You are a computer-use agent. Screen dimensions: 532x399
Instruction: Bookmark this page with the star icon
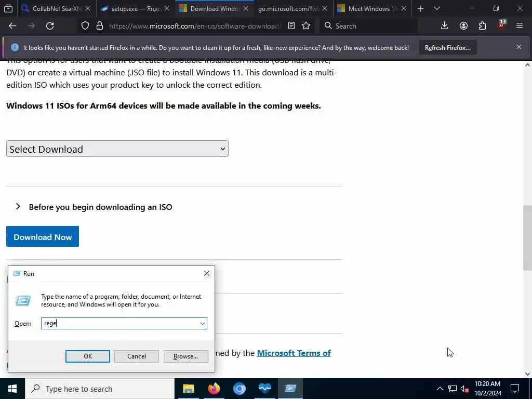306,26
